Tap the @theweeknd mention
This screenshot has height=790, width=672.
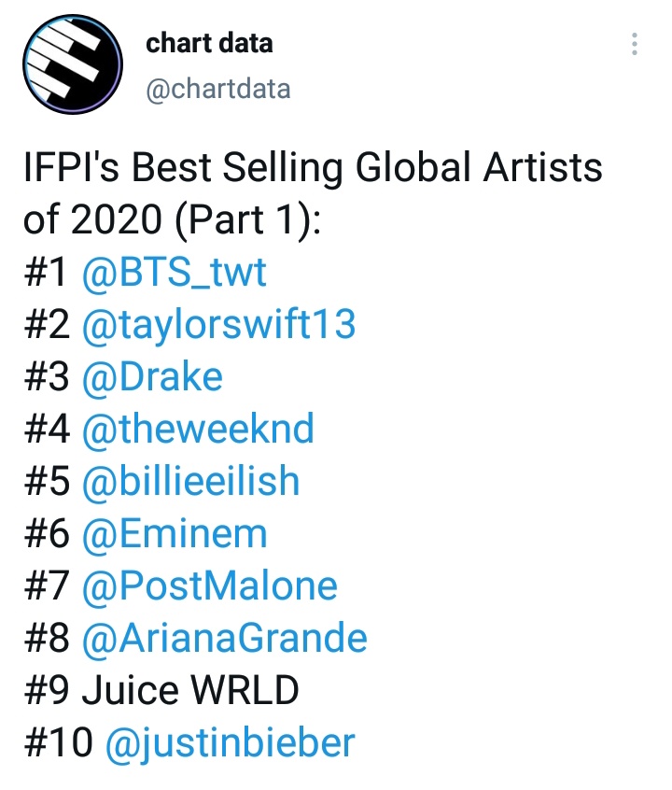(x=198, y=429)
